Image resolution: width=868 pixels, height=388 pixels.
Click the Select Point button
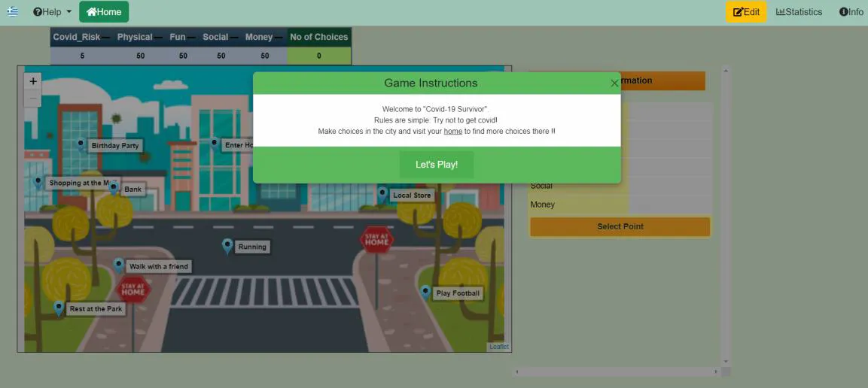tap(620, 226)
